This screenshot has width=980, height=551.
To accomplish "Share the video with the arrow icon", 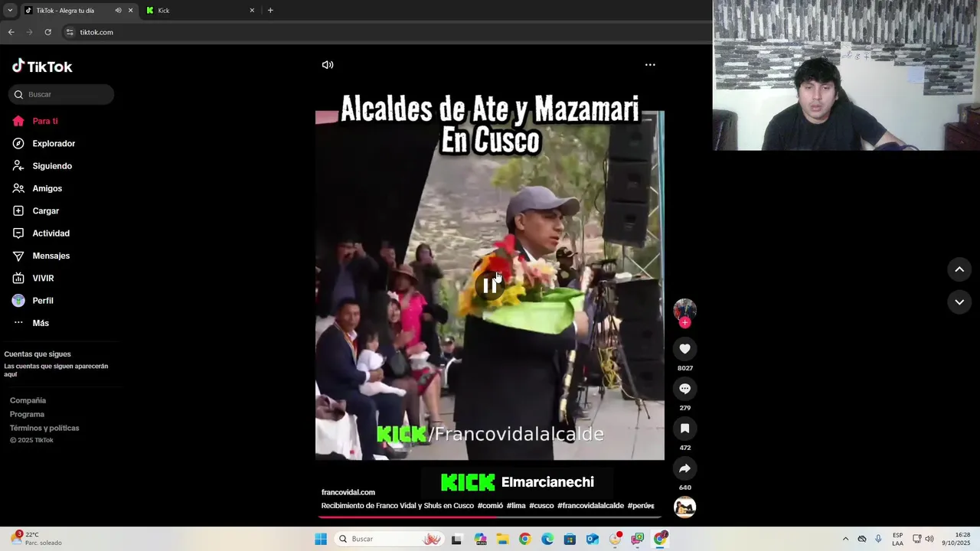I will 684,468.
